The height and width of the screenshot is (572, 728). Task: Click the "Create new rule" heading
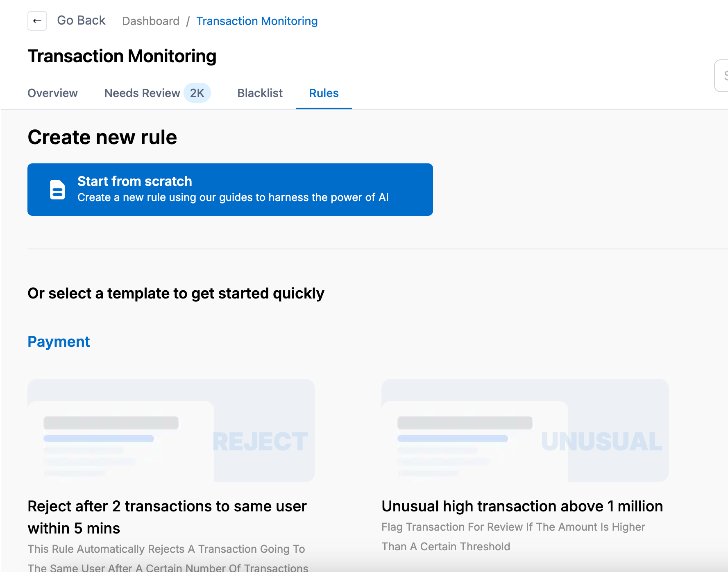[102, 137]
